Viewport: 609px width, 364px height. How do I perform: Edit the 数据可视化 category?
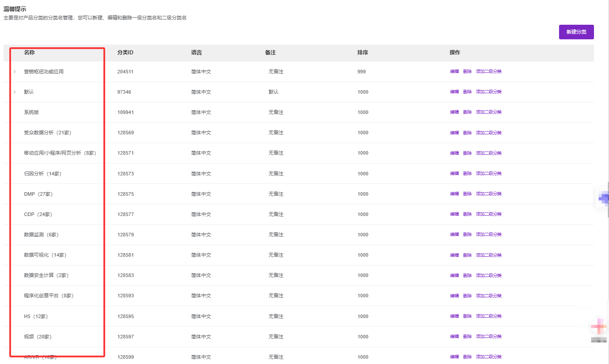pos(454,255)
